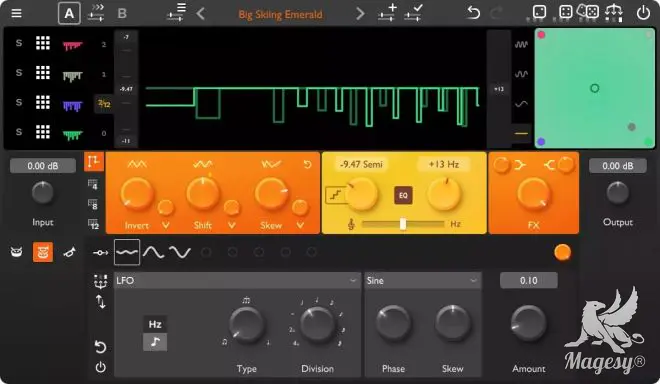The width and height of the screenshot is (660, 384).
Task: Solo the pink voice row
Action: pyautogui.click(x=19, y=43)
